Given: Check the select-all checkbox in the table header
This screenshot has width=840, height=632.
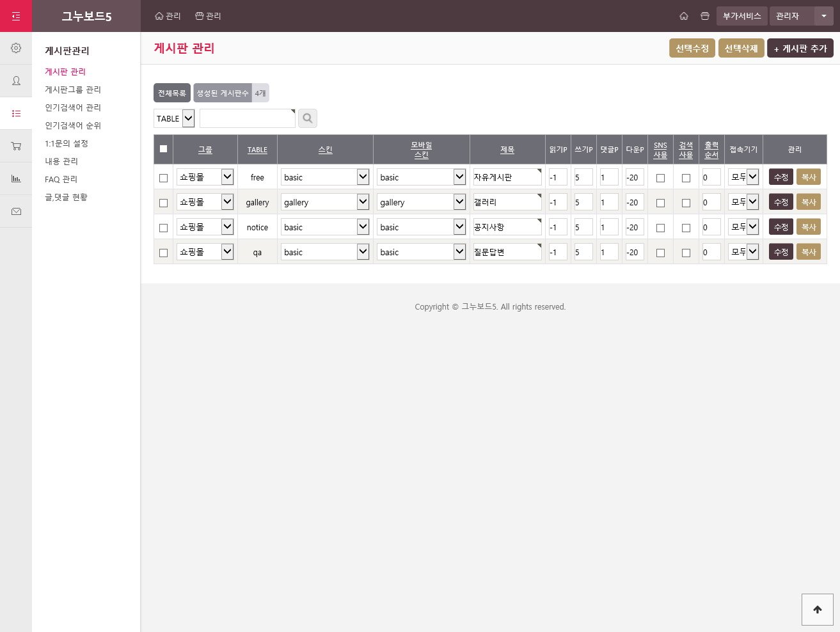Looking at the screenshot, I should [163, 149].
